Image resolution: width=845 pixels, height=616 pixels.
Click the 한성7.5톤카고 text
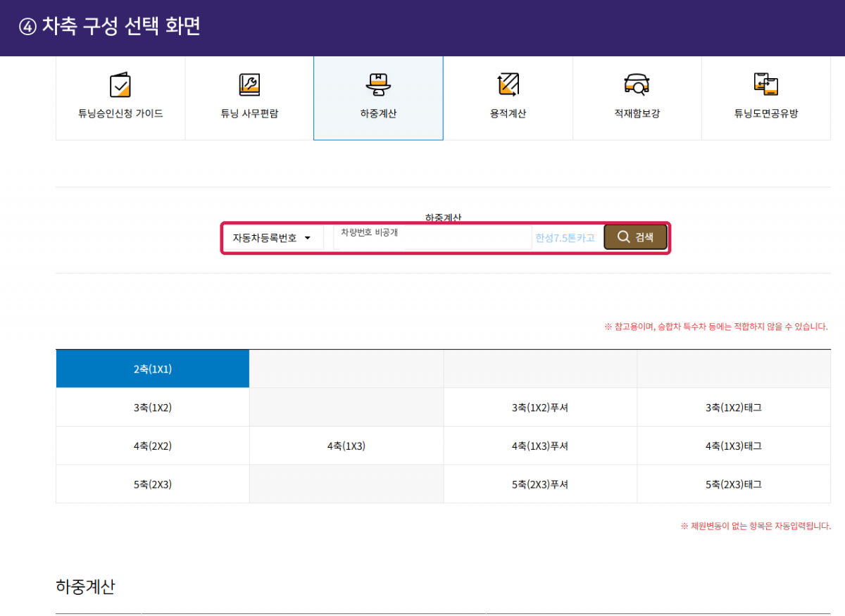[565, 238]
